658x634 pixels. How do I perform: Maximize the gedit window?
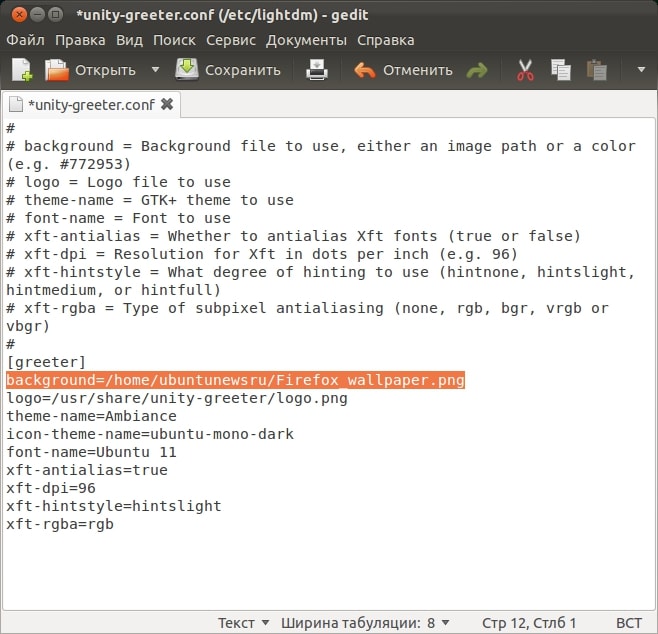click(x=55, y=15)
